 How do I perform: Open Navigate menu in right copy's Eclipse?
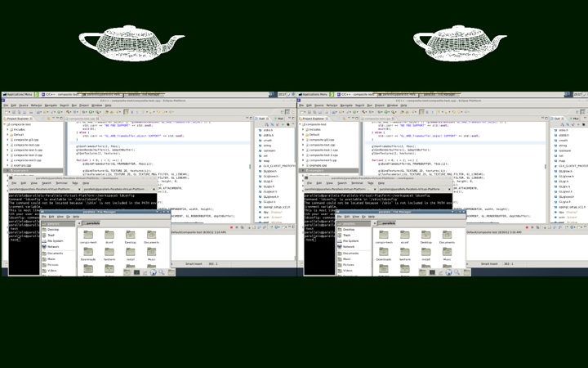point(346,105)
